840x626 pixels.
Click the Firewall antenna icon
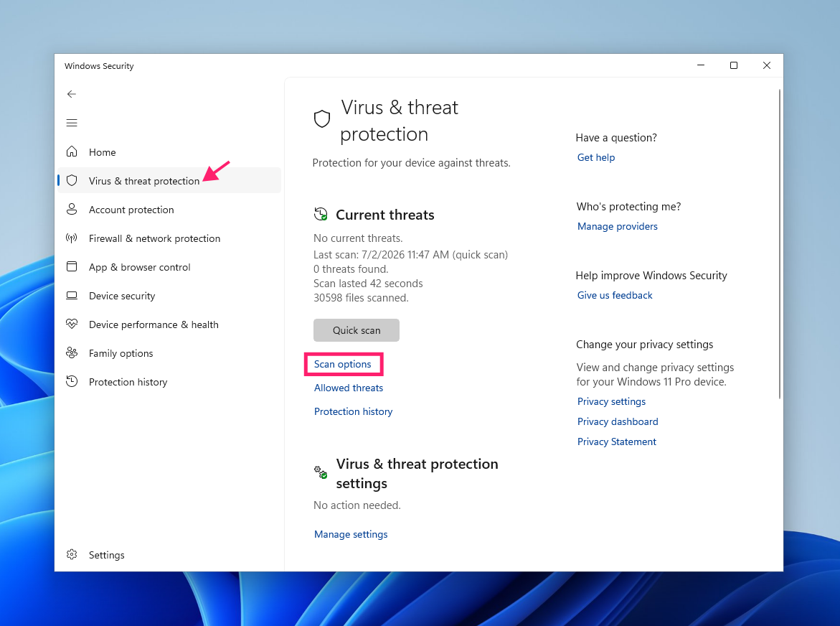72,238
